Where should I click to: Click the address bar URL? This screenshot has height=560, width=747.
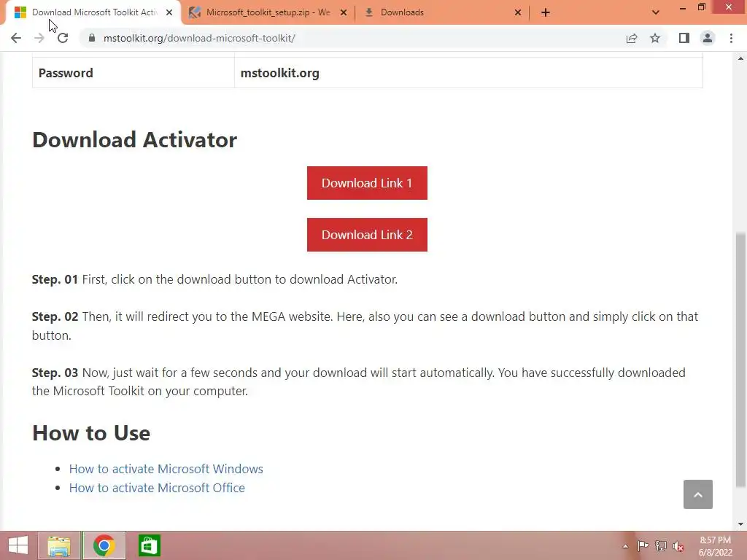click(x=199, y=38)
